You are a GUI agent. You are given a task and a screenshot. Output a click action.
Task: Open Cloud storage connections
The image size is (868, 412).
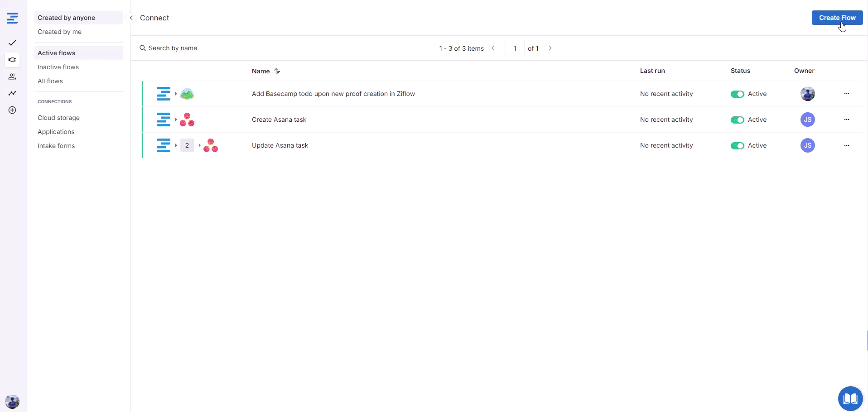pos(58,118)
